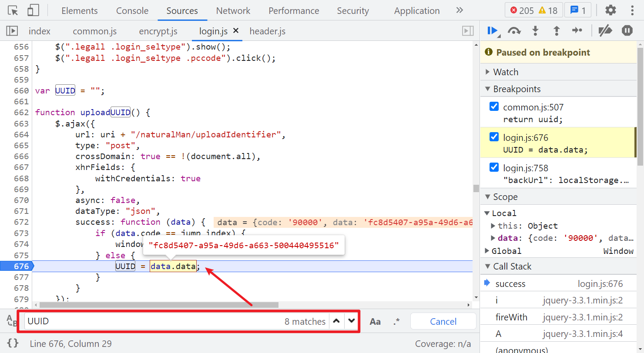
Task: Expand the Watch section
Action: (x=506, y=72)
